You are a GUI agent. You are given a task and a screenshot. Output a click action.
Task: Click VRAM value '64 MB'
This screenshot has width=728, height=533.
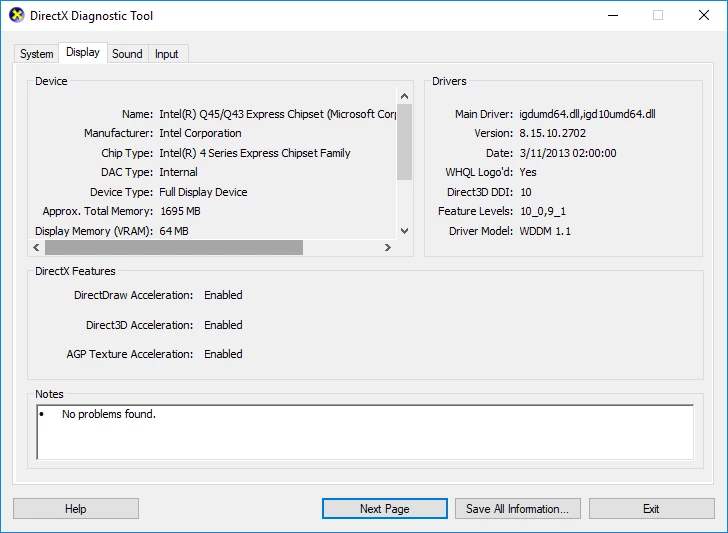[174, 231]
